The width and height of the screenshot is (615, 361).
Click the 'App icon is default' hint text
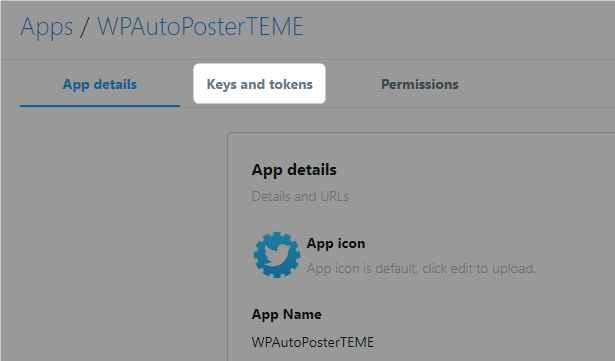coord(421,268)
